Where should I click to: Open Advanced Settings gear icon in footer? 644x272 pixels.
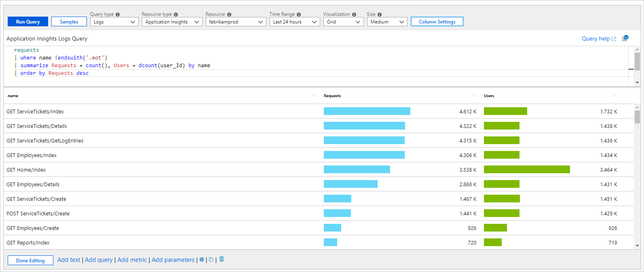click(x=202, y=260)
